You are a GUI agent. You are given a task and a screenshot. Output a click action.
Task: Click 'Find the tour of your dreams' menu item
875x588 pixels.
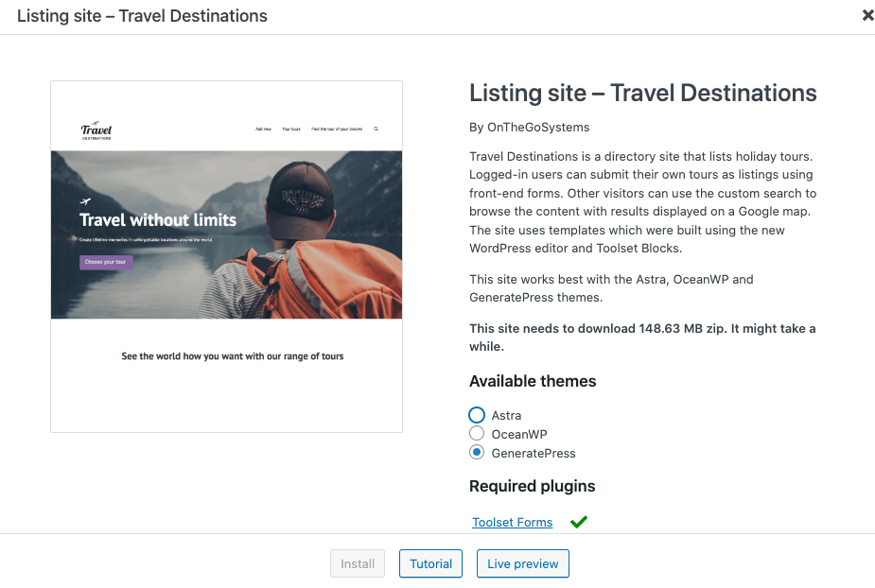click(336, 129)
